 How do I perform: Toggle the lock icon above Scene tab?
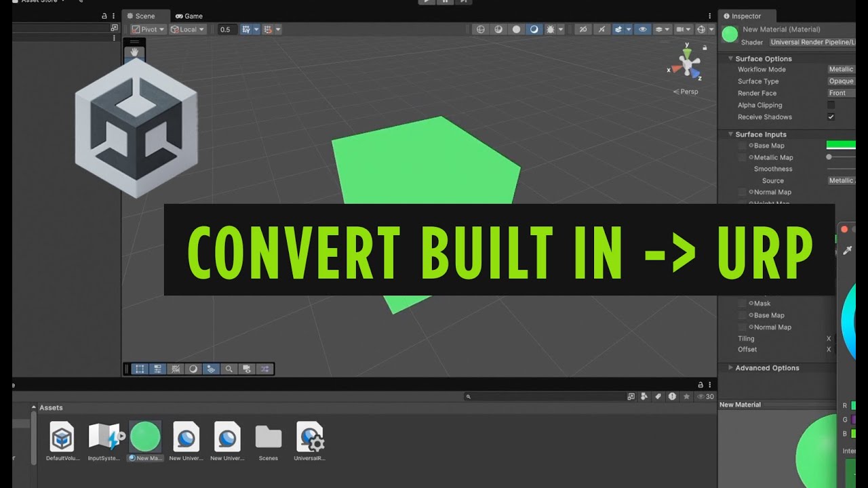point(104,16)
